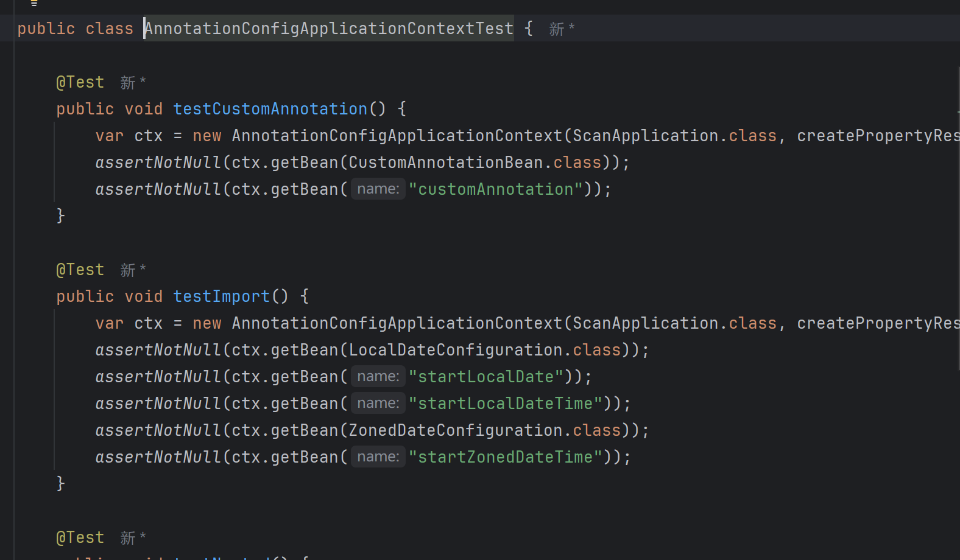Click ScanApplication inside testCustomAnnotation
This screenshot has width=960, height=560.
(646, 136)
